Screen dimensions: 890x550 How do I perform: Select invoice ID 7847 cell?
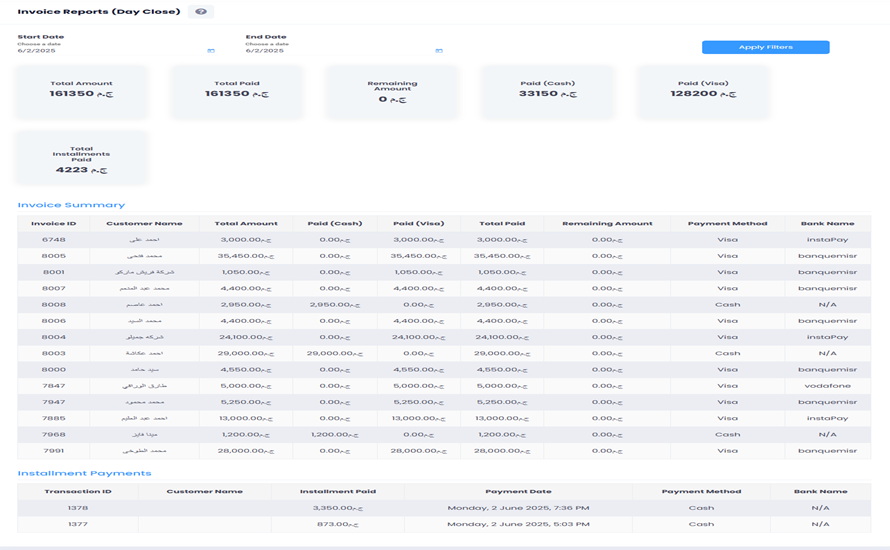[x=53, y=386]
